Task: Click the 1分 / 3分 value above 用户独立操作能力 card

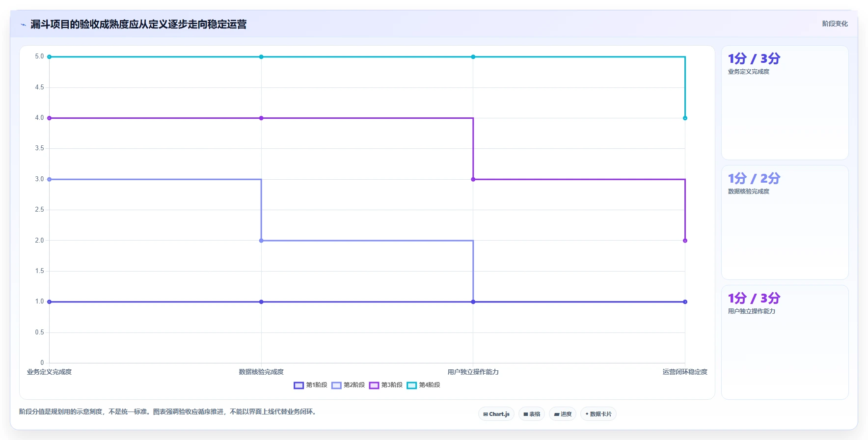Action: [754, 298]
